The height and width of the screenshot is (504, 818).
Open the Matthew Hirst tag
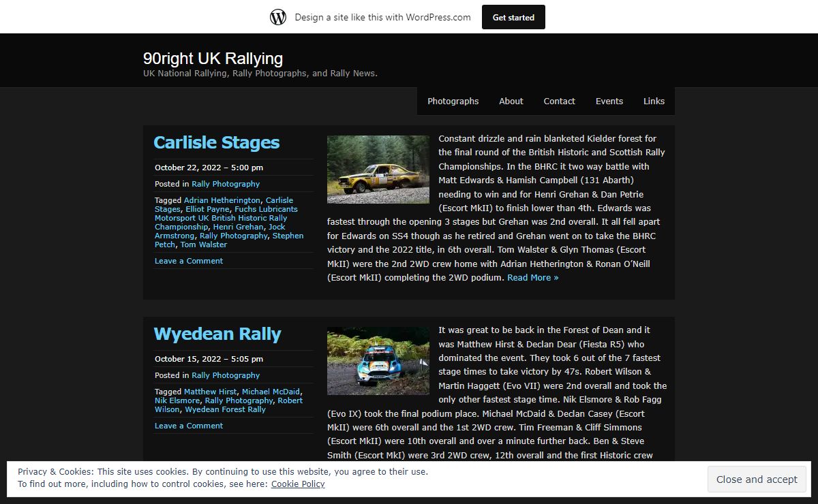[x=210, y=392]
